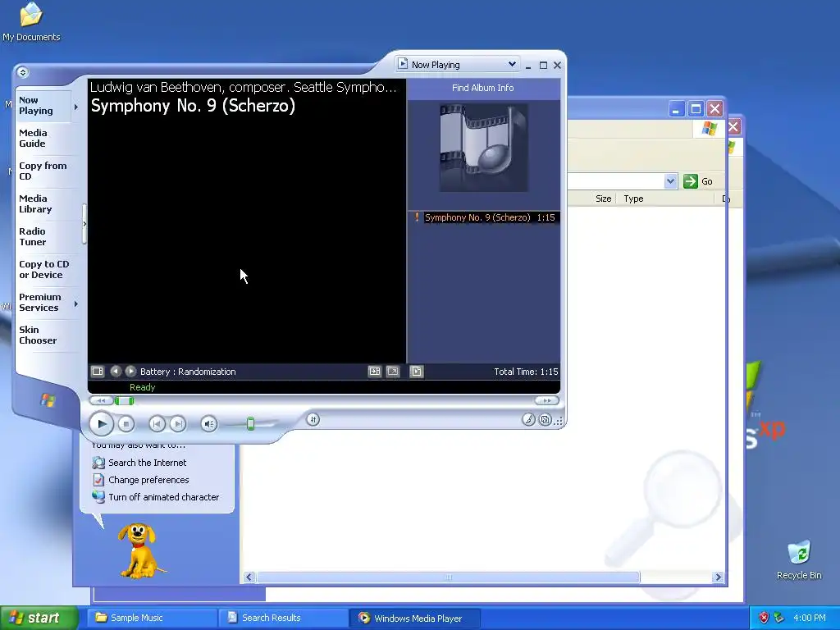Click the horizontal scrollbar right arrow
Image resolution: width=840 pixels, height=630 pixels.
click(x=719, y=577)
